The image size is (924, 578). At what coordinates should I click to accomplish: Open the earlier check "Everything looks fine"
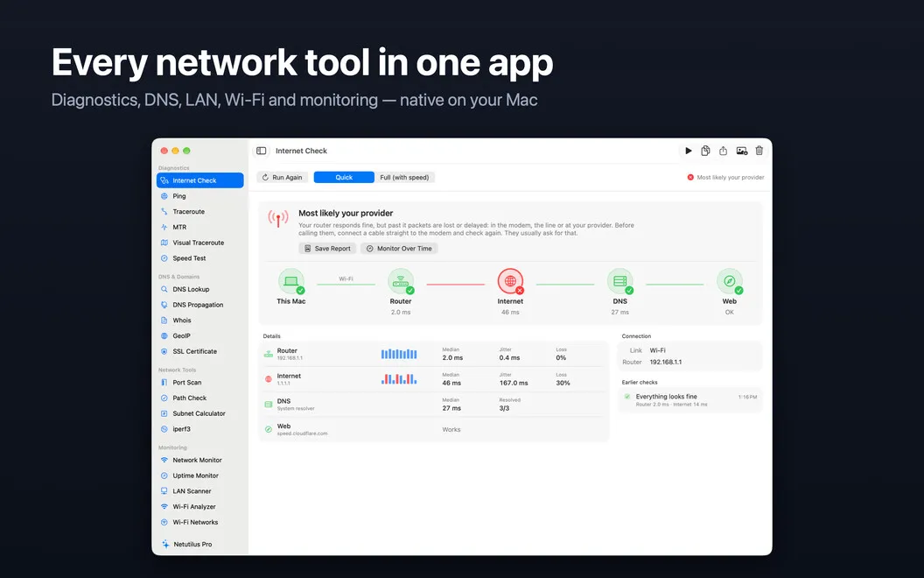tap(689, 400)
